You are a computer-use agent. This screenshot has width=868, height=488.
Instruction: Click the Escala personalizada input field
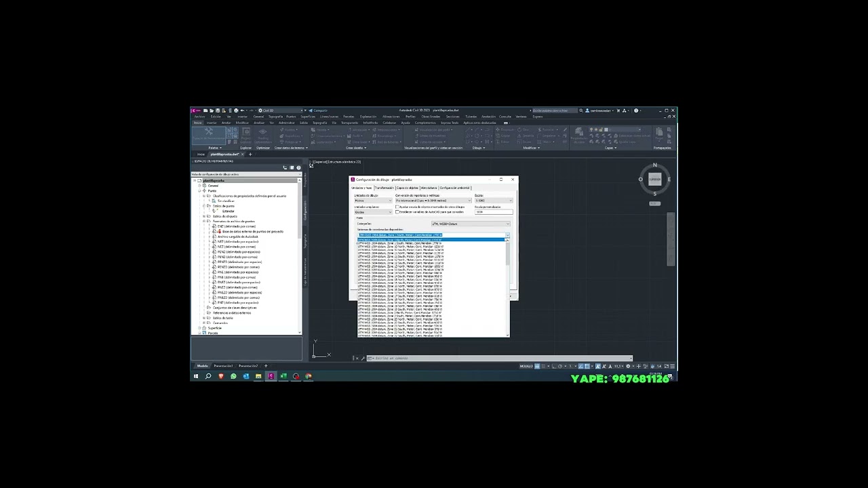coord(494,212)
